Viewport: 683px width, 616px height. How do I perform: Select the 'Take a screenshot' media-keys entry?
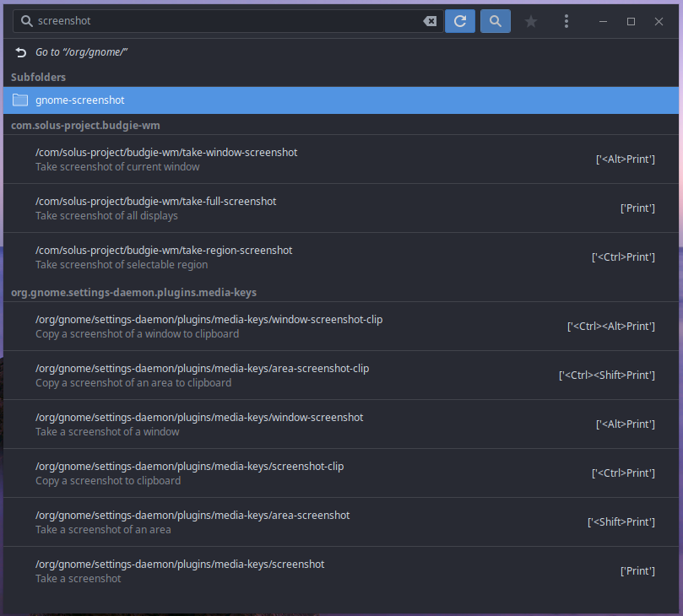pyautogui.click(x=338, y=571)
